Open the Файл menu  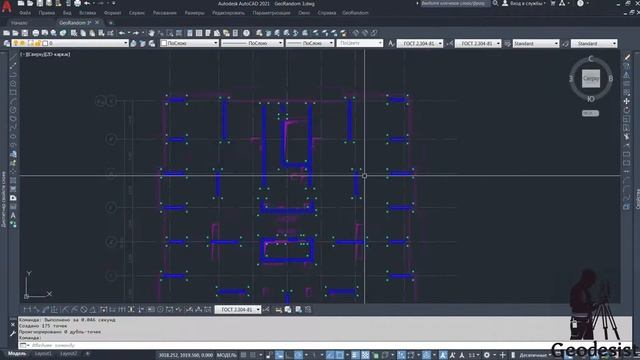(x=24, y=13)
